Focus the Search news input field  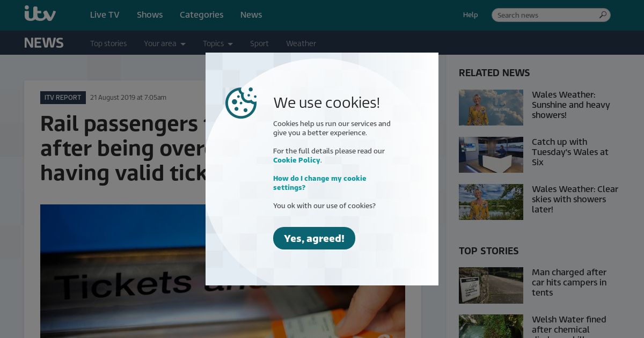point(546,15)
